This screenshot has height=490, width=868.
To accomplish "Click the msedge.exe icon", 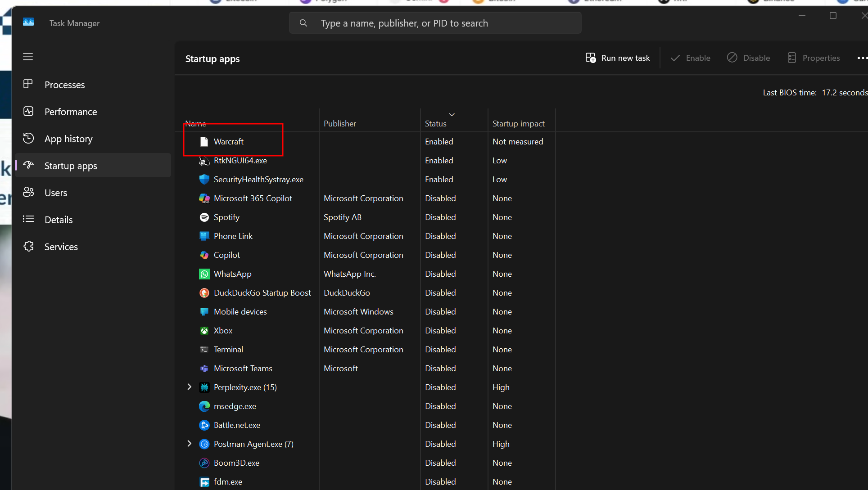I will point(204,406).
